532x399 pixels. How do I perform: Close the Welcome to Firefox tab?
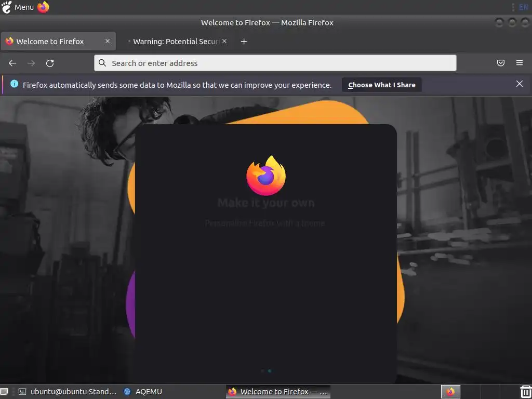tap(108, 41)
